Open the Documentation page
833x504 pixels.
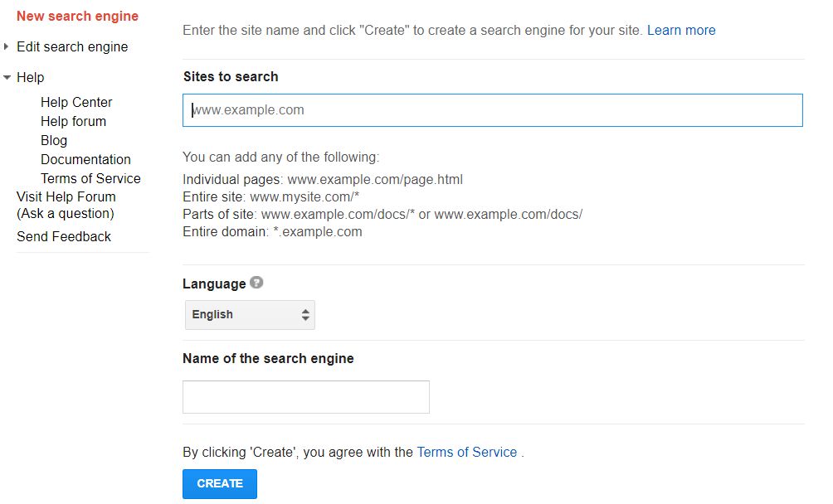tap(85, 159)
